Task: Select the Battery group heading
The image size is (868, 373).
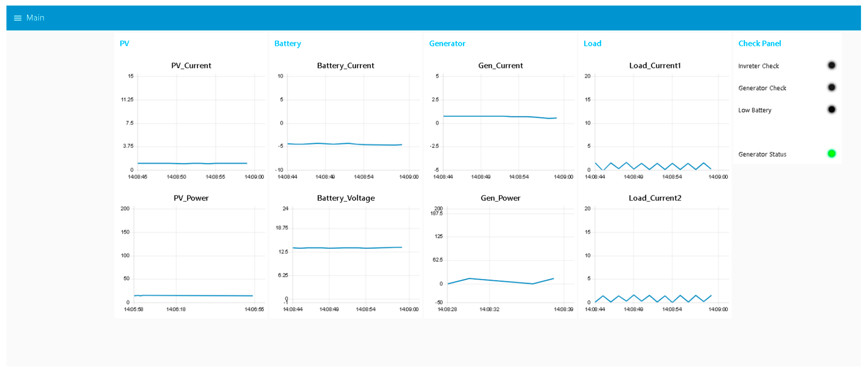Action: coord(287,44)
